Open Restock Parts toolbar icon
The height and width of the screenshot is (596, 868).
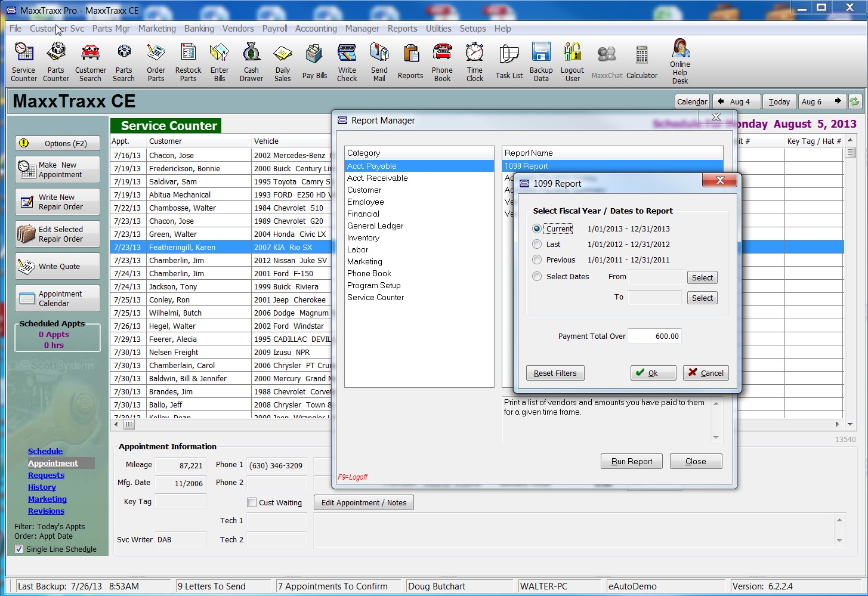coord(188,62)
